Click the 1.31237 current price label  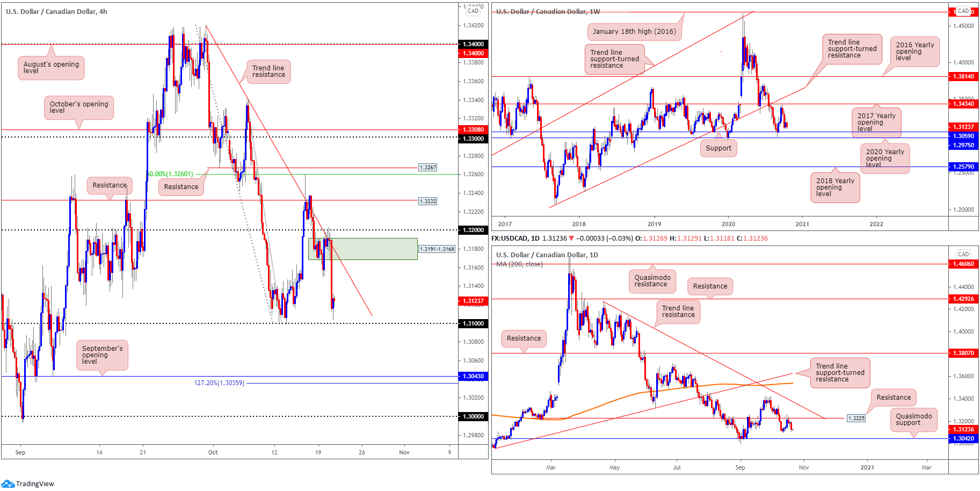(473, 301)
